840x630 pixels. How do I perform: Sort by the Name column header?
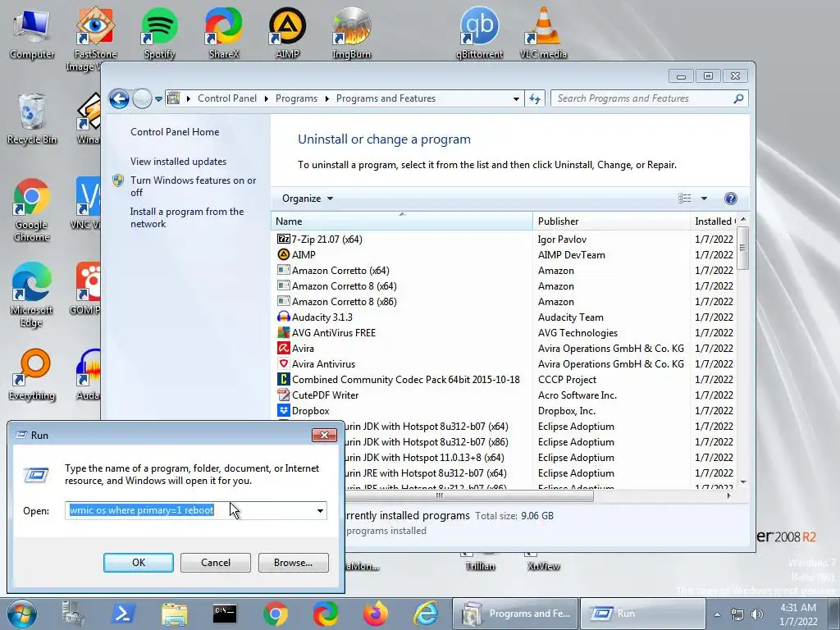click(x=402, y=221)
